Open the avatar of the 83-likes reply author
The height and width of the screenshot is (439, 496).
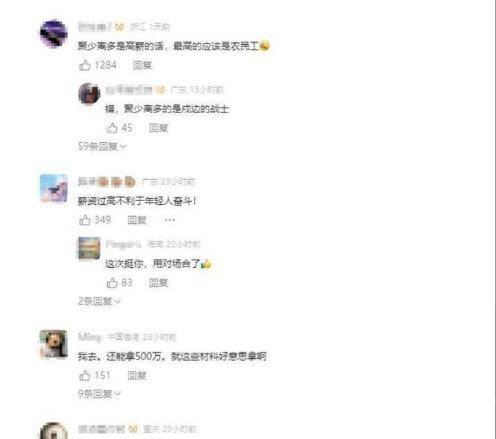pos(89,248)
